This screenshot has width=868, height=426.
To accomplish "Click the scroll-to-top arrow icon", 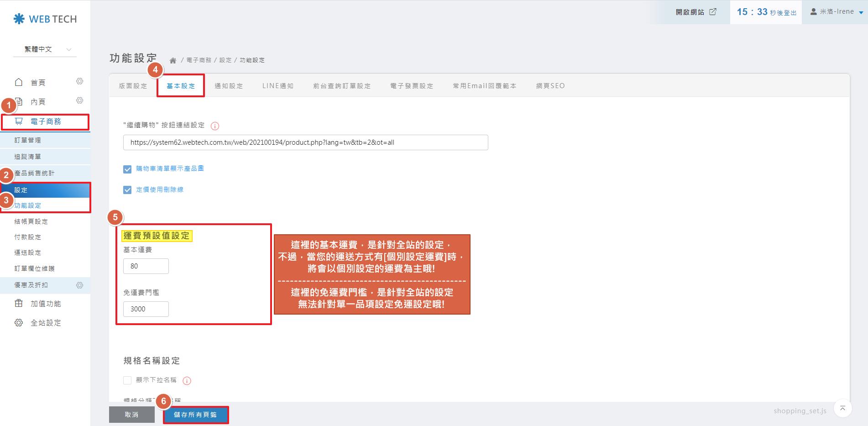I will [842, 409].
